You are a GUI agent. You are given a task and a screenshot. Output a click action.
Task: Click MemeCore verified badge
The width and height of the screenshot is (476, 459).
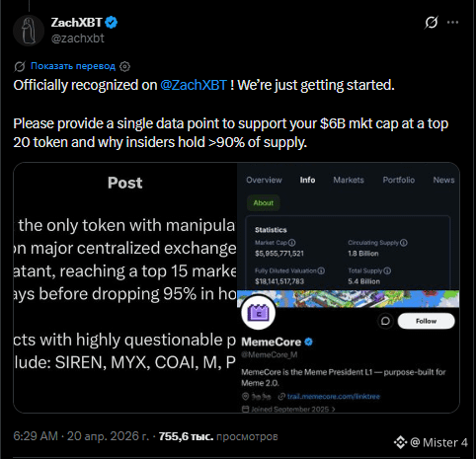coord(308,343)
